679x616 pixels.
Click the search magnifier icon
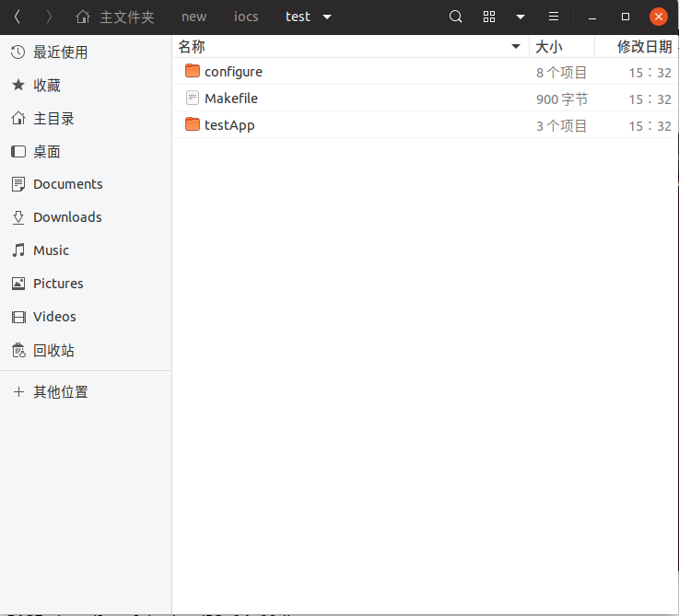[455, 17]
